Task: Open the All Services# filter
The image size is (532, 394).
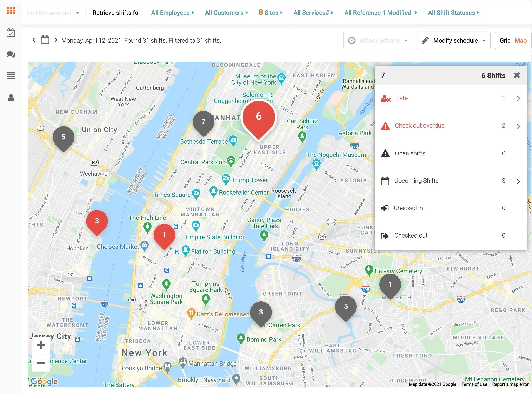Action: [313, 13]
